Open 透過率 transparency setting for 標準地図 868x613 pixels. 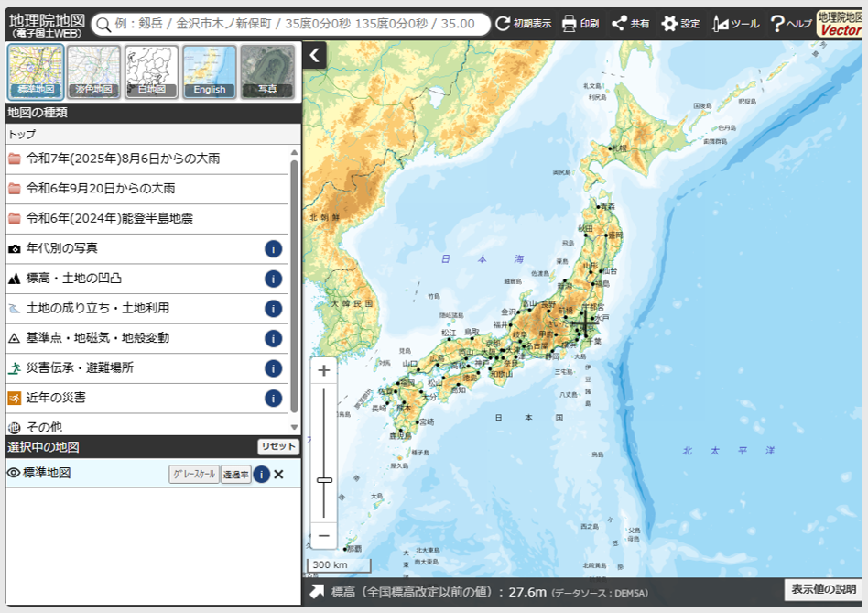[x=236, y=475]
